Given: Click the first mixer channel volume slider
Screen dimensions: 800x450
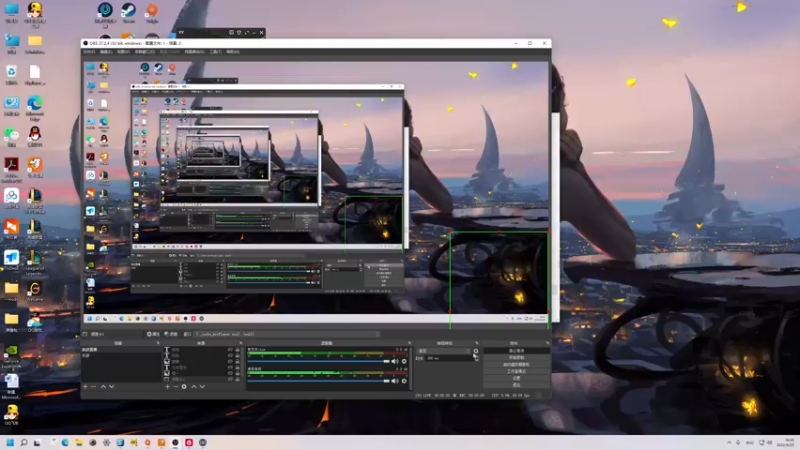Looking at the screenshot, I should click(318, 361).
